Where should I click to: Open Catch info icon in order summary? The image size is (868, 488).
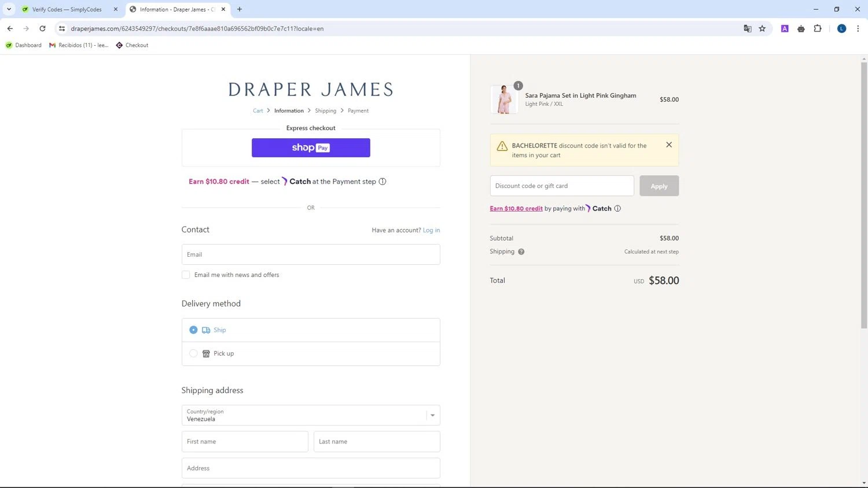tap(617, 209)
